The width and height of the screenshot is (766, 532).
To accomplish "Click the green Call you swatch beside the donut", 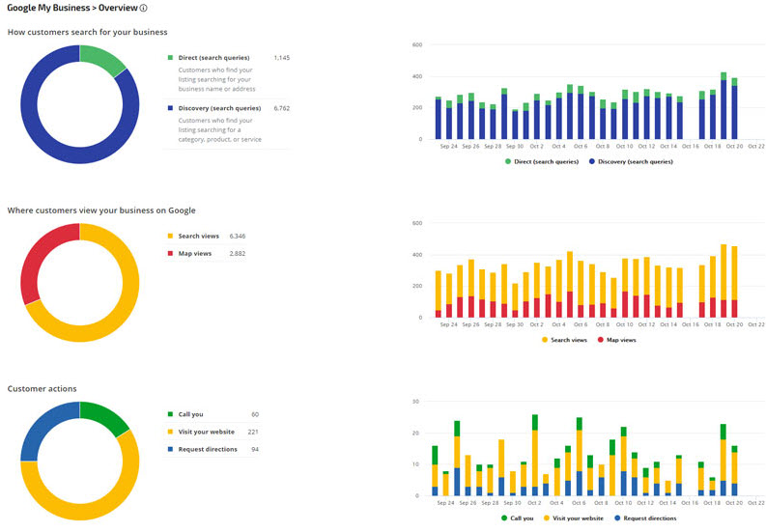I will click(x=170, y=414).
